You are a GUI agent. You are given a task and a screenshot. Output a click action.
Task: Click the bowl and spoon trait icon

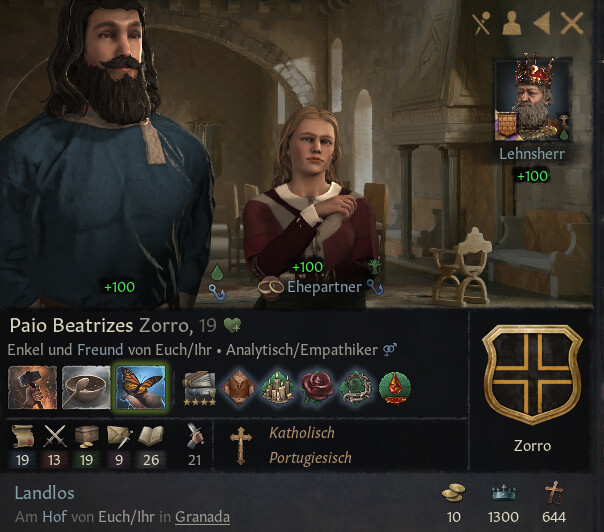[x=86, y=388]
